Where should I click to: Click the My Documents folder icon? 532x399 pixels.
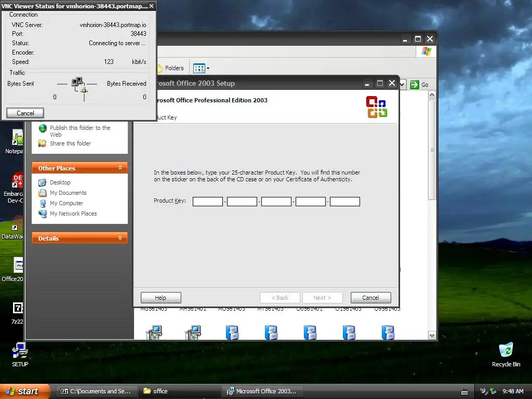[43, 193]
